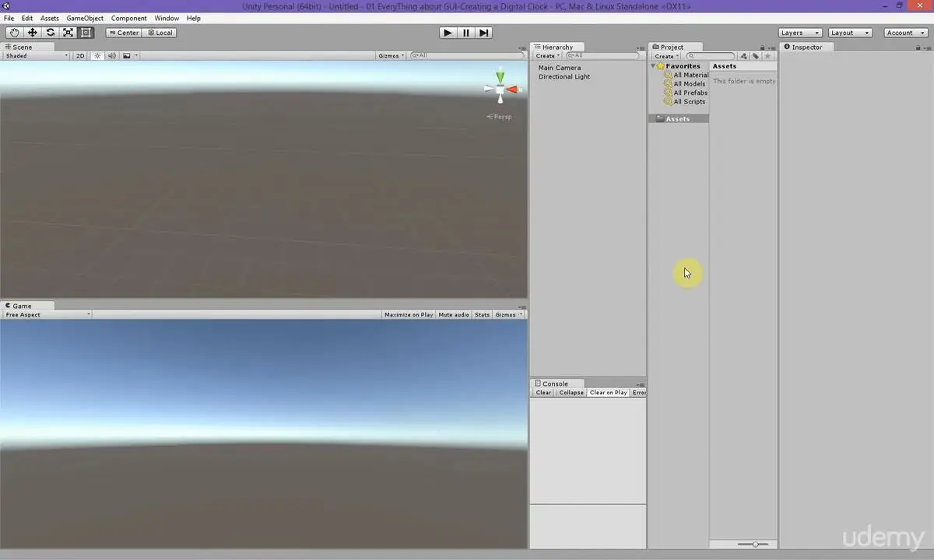Click the Console Clear button
Screen dimensions: 934x560
543,393
